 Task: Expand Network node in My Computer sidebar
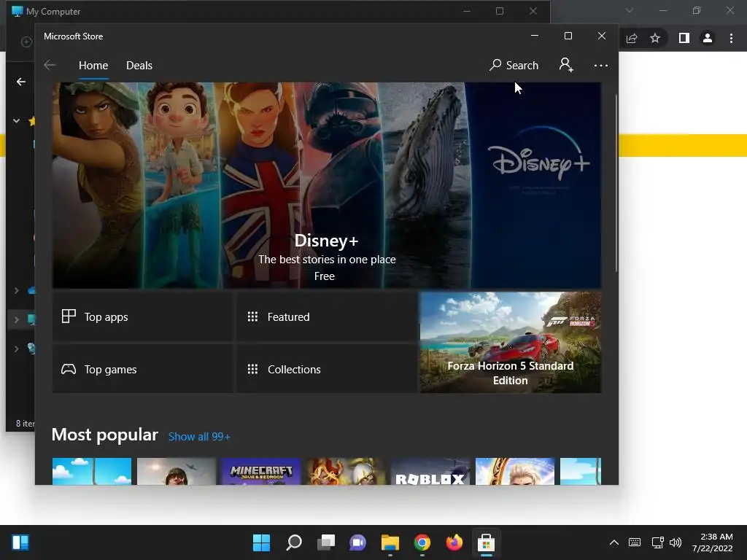tap(16, 349)
